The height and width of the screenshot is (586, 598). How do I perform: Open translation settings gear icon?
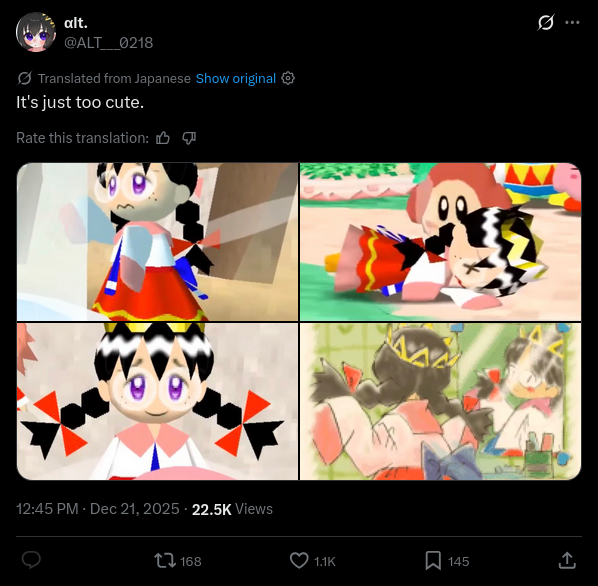[288, 79]
